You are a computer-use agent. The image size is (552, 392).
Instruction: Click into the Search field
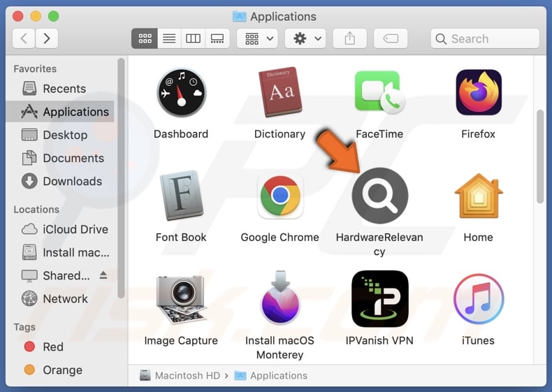485,38
